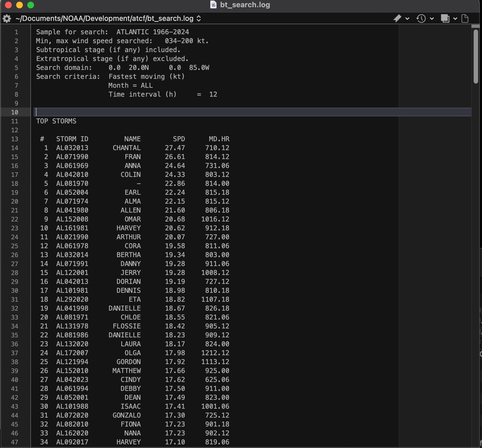482x448 pixels.
Task: Click the marker pen icon in toolbar
Action: pyautogui.click(x=397, y=19)
